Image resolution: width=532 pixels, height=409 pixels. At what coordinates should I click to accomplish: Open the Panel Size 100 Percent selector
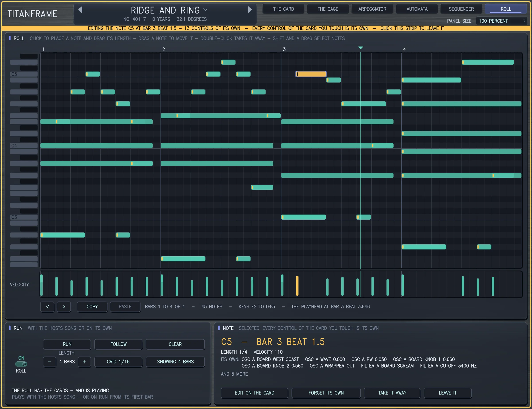[x=501, y=21]
